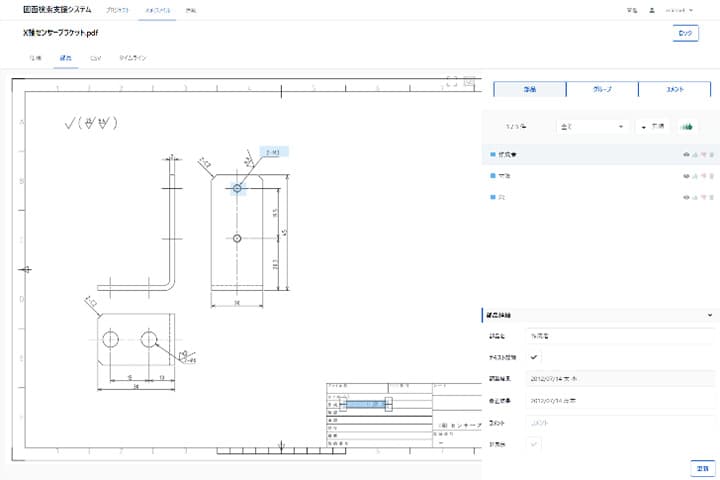The height and width of the screenshot is (480, 720).
Task: Click blue square marker of first list row
Action: 493,155
